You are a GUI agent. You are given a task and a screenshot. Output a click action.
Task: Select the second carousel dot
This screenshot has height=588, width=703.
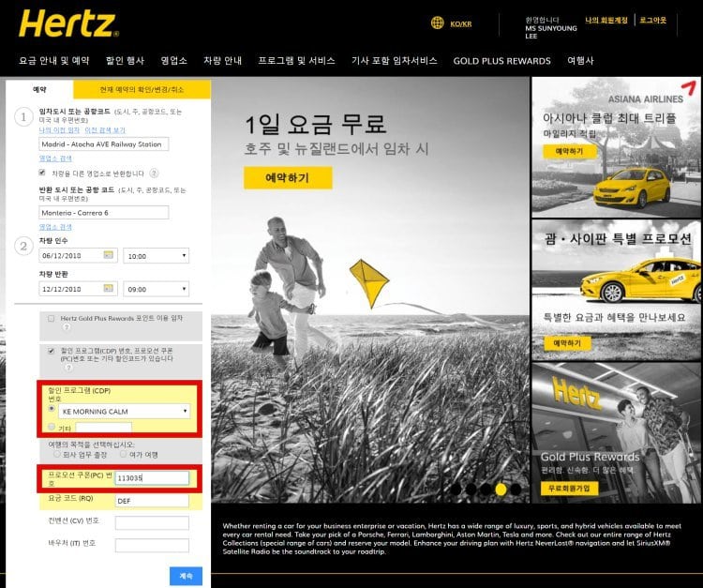click(471, 490)
